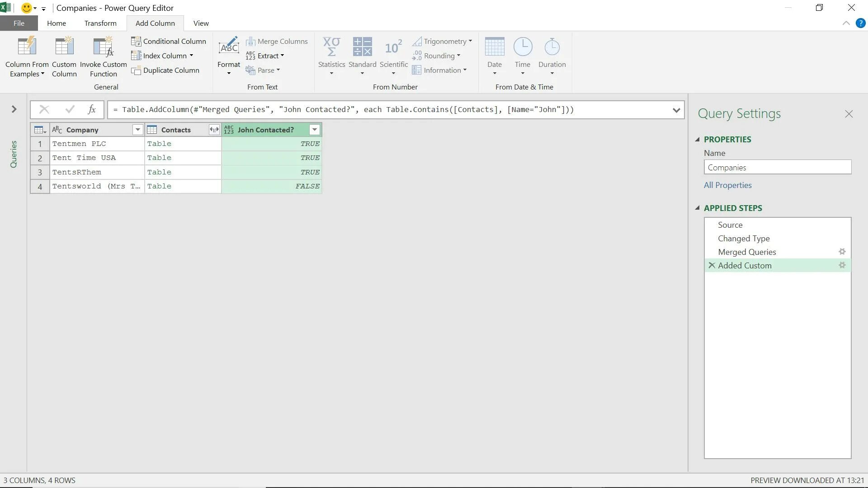The width and height of the screenshot is (868, 488).
Task: Click John Contacted? data type icon
Action: tap(229, 130)
